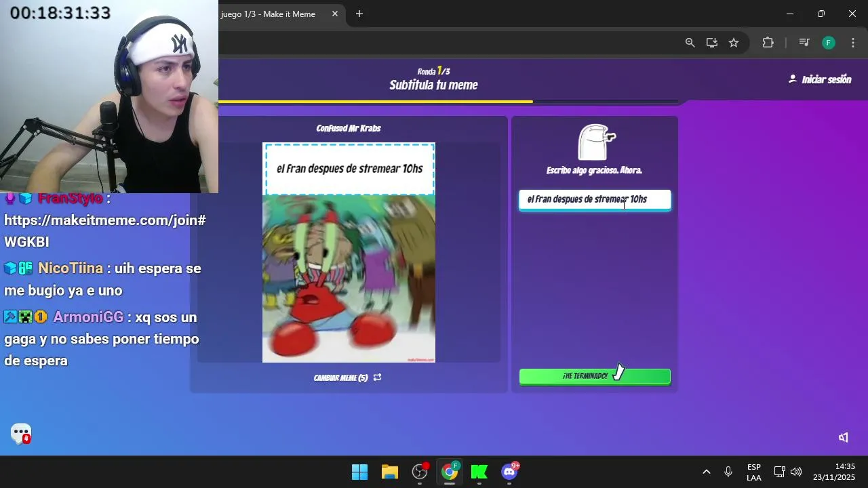Click the swap arrows icon next to CAMBIAR MEME

tap(377, 378)
